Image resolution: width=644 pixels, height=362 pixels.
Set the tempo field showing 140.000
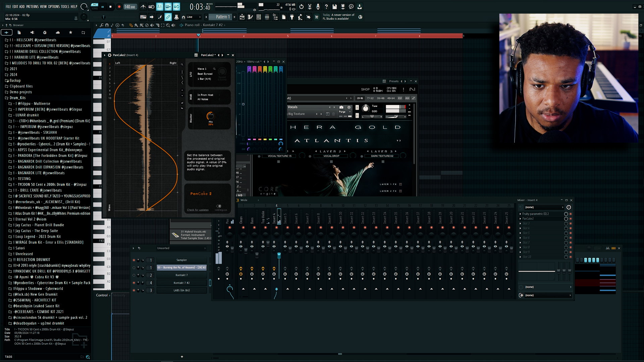[x=130, y=7]
